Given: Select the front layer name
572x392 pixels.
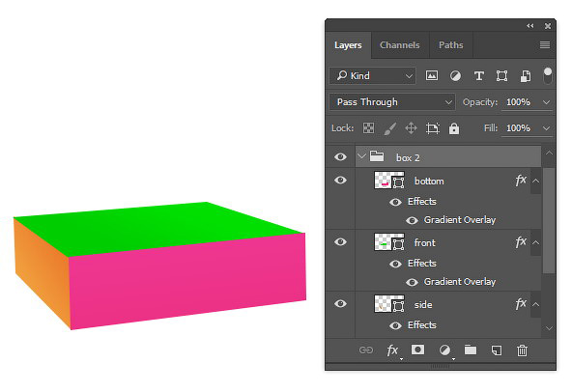Looking at the screenshot, I should [424, 242].
